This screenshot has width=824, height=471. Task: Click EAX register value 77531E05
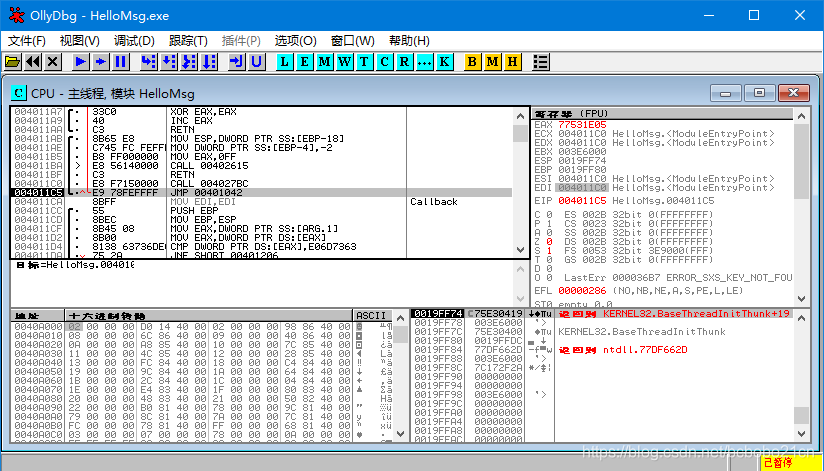[x=582, y=125]
